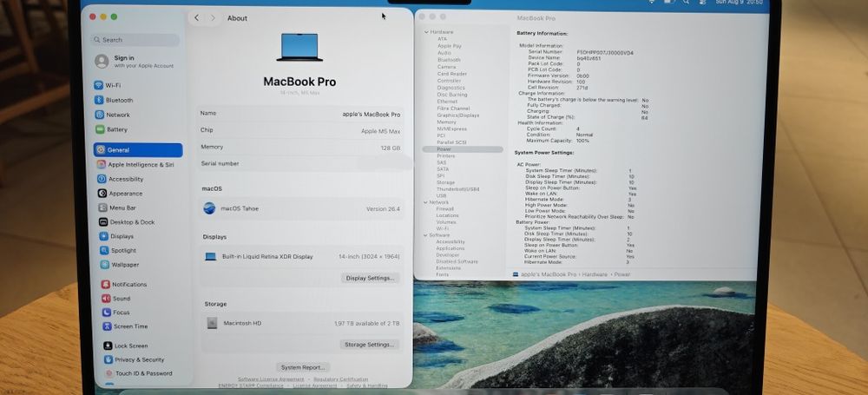Open Desktop & Dock settings
Viewport: 868px width, 395px height.
(x=127, y=222)
